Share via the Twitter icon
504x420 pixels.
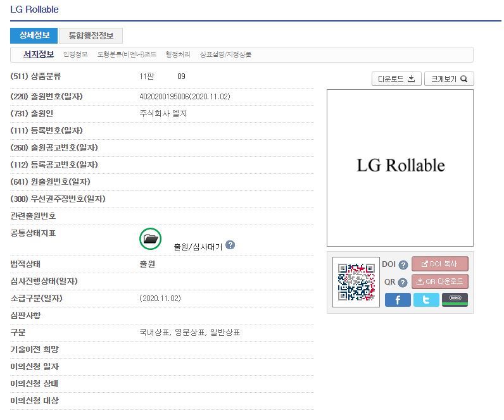[x=426, y=300]
